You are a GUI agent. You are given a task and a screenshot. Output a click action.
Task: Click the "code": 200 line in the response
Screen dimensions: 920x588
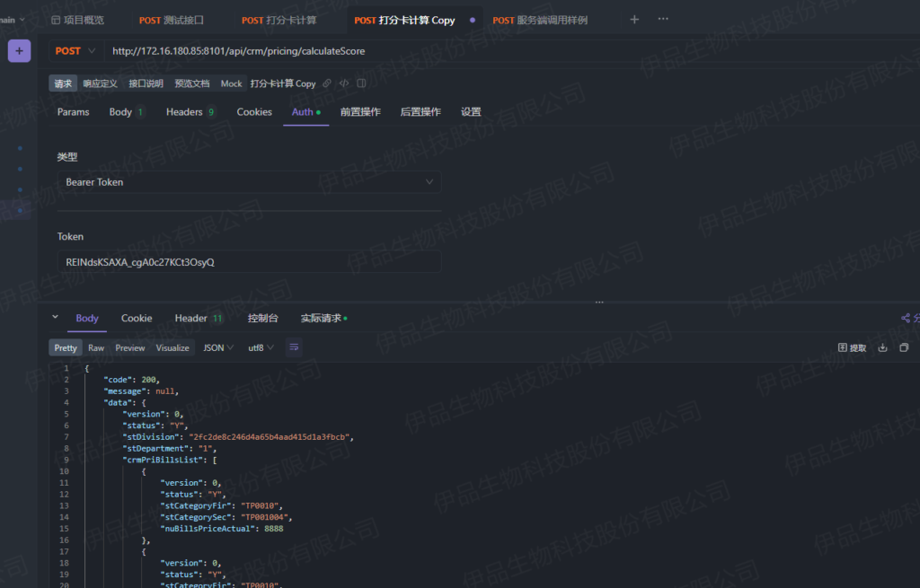pos(131,380)
